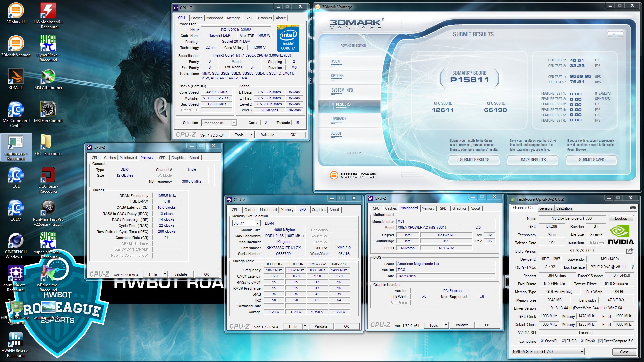Open UPGRADE in 3DMark Vantage sidebar
644x362 pixels.
(339, 119)
